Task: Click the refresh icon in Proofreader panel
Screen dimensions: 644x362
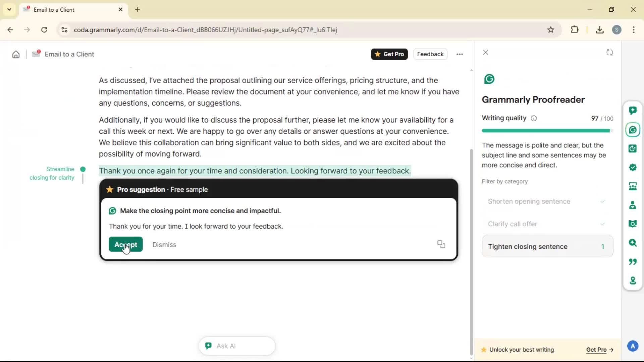Action: pos(609,53)
